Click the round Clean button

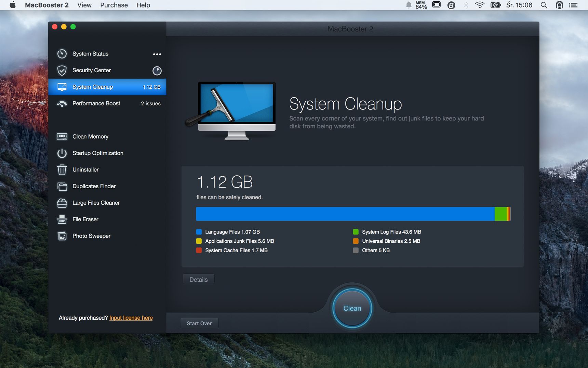352,308
